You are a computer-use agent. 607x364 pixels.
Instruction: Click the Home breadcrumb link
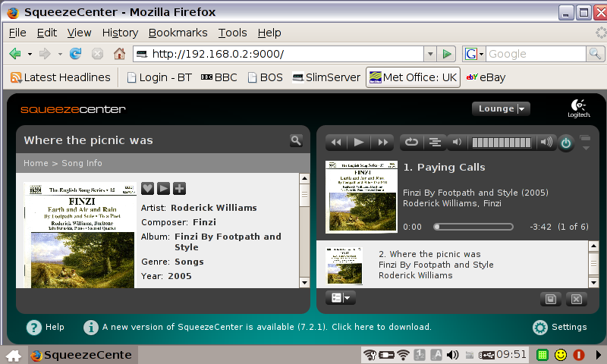[x=36, y=163]
